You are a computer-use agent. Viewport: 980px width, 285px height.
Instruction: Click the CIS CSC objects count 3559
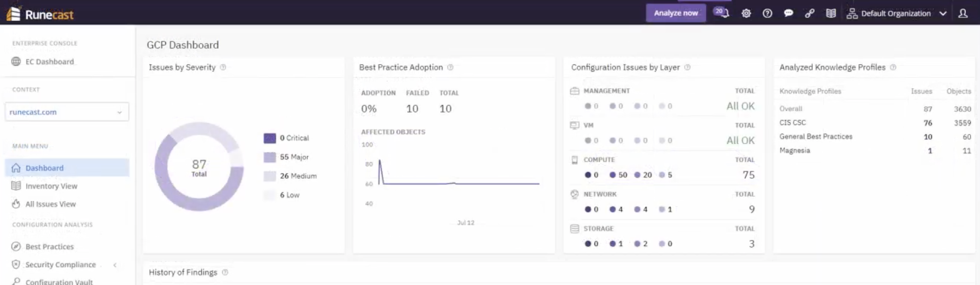(x=963, y=123)
